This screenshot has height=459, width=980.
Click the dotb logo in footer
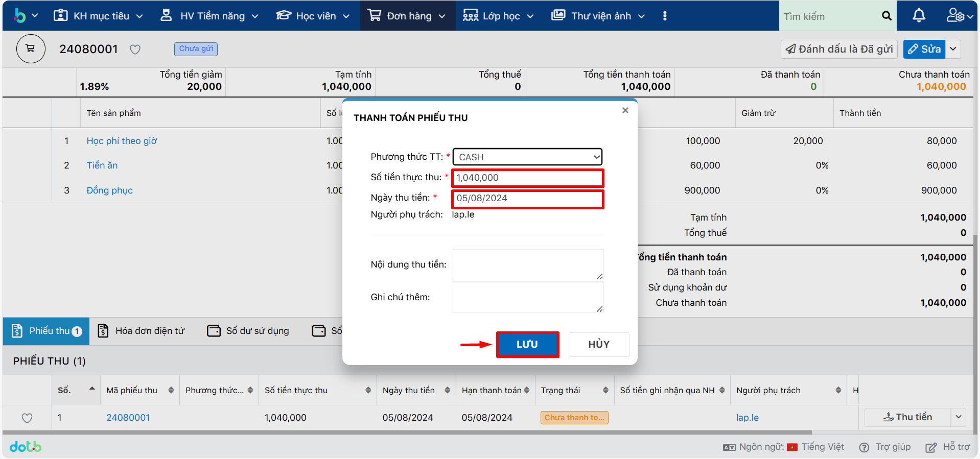pos(26,447)
